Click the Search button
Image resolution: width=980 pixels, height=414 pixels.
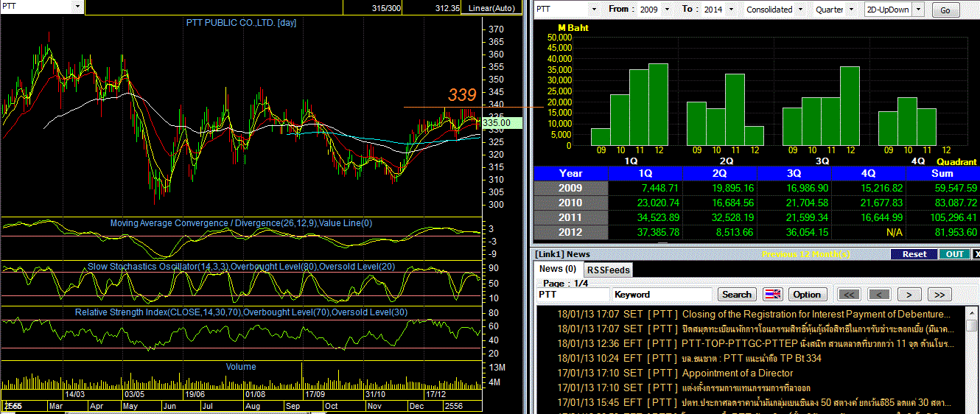click(x=737, y=294)
